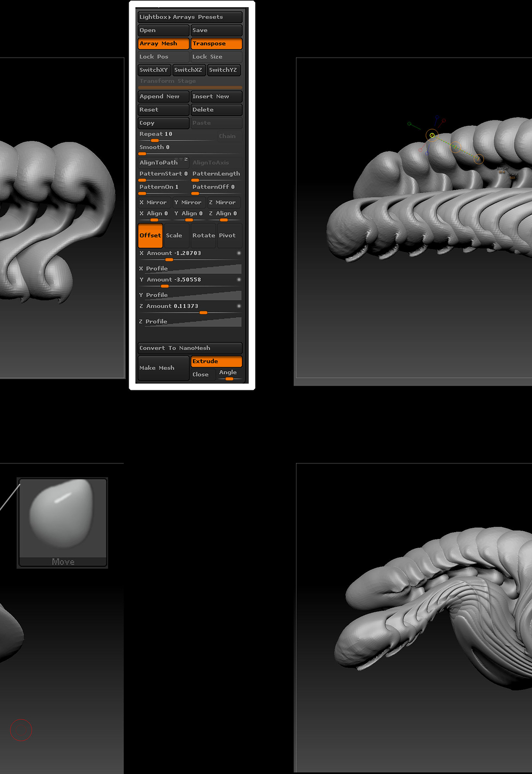
Task: Delete the current array stage
Action: pos(217,110)
